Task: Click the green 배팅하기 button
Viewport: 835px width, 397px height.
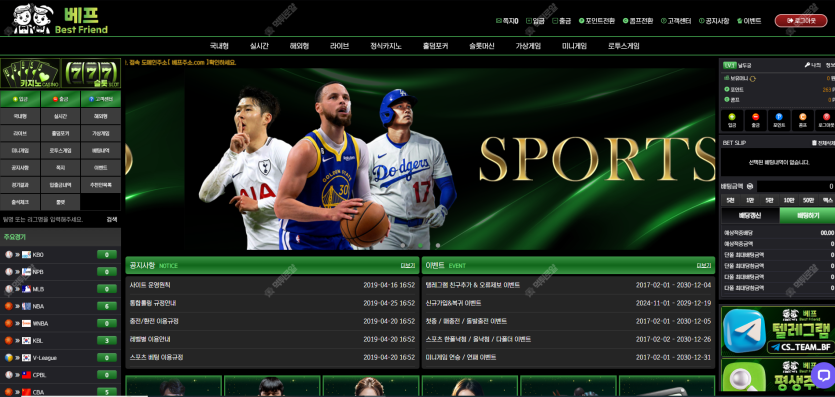Action: click(x=807, y=216)
